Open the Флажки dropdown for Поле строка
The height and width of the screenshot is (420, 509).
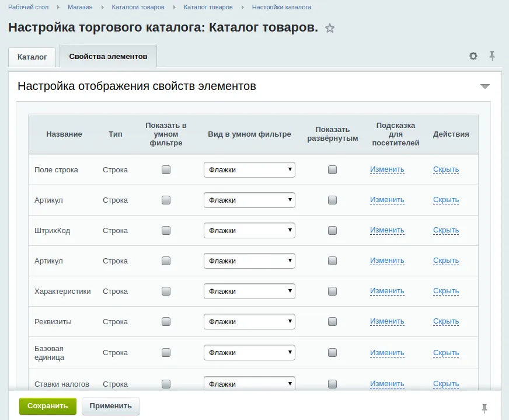pyautogui.click(x=249, y=169)
